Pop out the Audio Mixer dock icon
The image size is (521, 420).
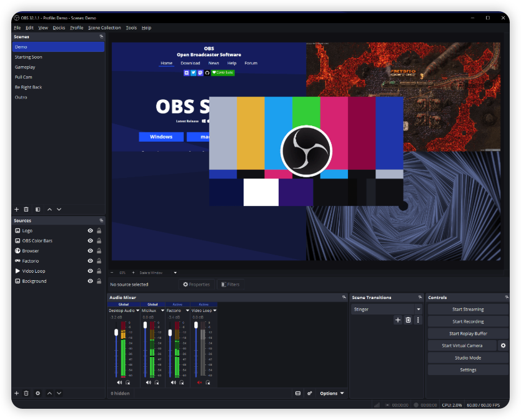[344, 298]
